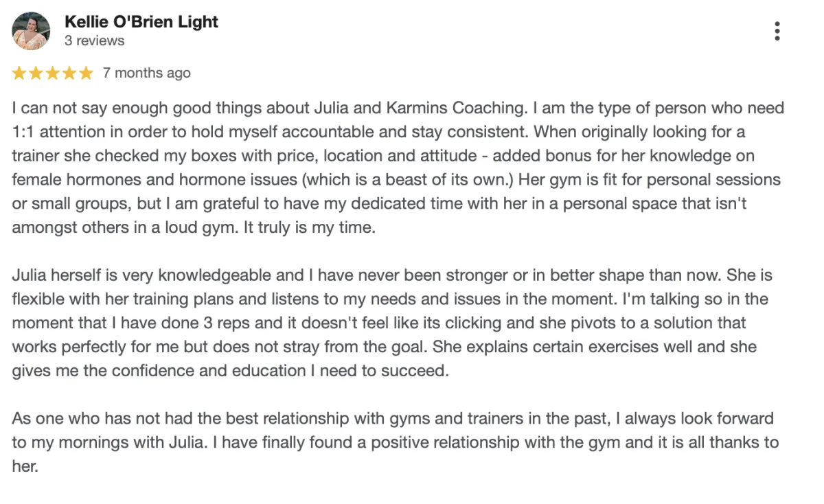The image size is (824, 504).
Task: Open the three-dot more options menu
Action: pos(777,31)
